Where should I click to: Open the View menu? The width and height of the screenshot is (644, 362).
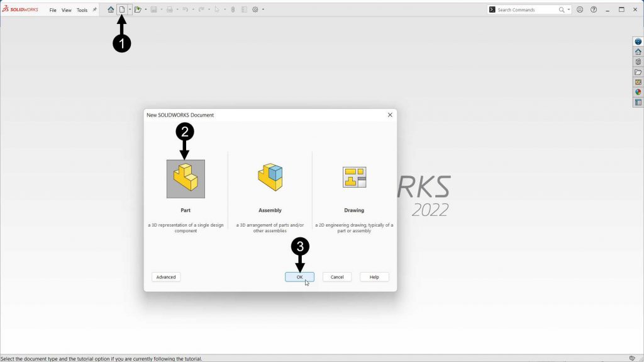[x=67, y=10]
